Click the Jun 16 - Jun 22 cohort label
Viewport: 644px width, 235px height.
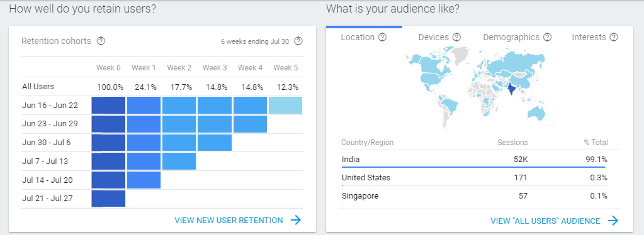tap(50, 106)
